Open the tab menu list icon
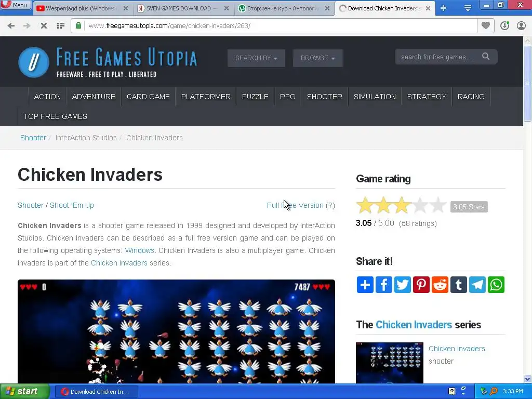 tap(468, 8)
